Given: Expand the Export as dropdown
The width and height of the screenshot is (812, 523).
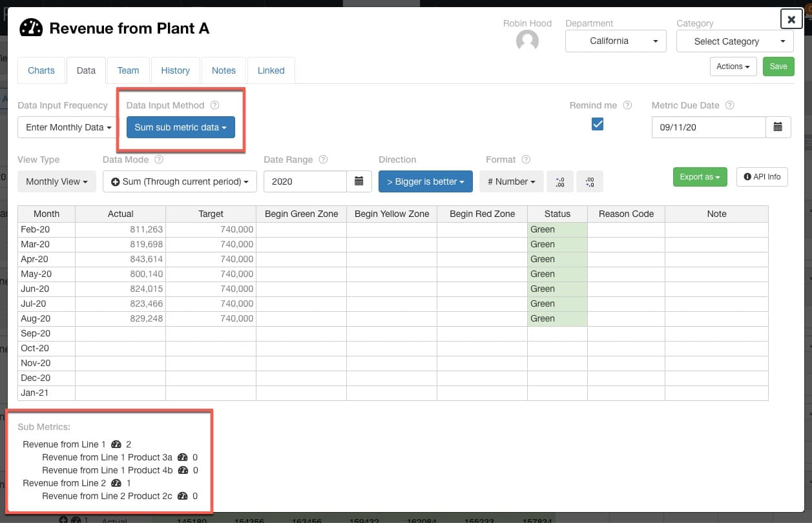Looking at the screenshot, I should (700, 177).
